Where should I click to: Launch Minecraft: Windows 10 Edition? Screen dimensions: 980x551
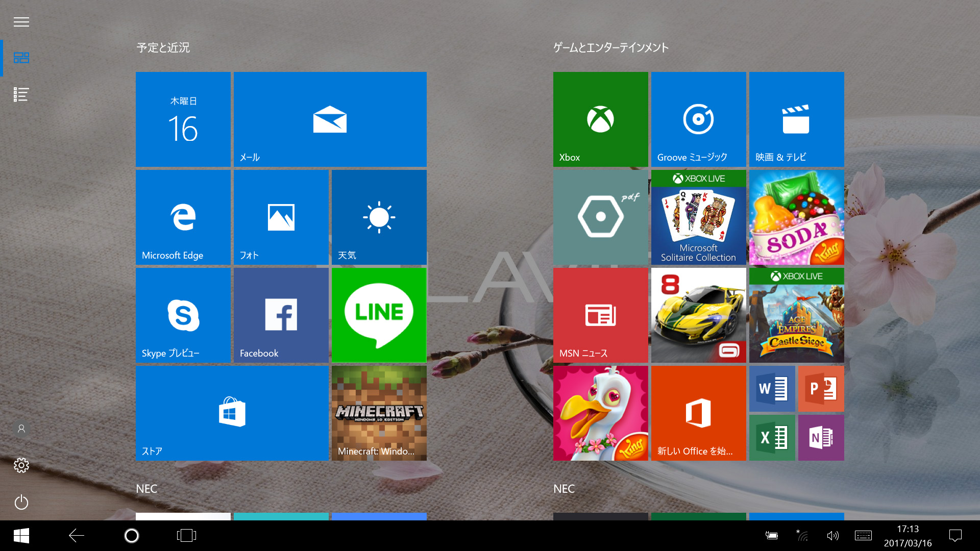point(378,413)
